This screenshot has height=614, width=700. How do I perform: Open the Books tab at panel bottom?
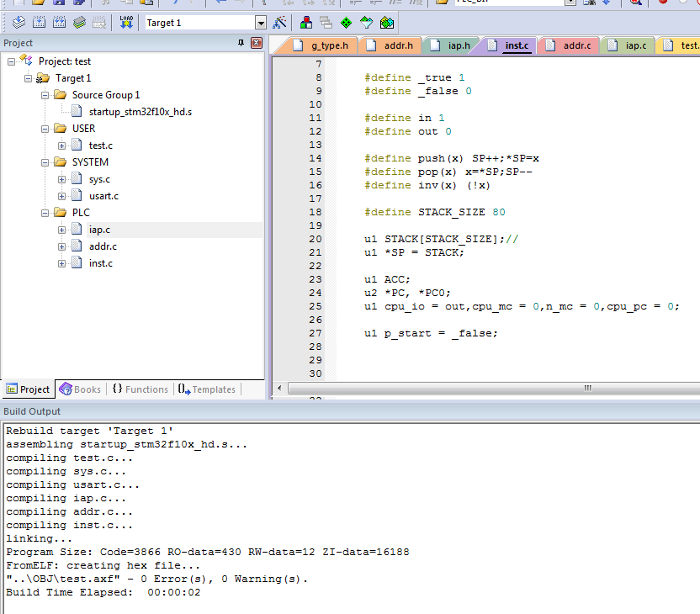tap(81, 389)
